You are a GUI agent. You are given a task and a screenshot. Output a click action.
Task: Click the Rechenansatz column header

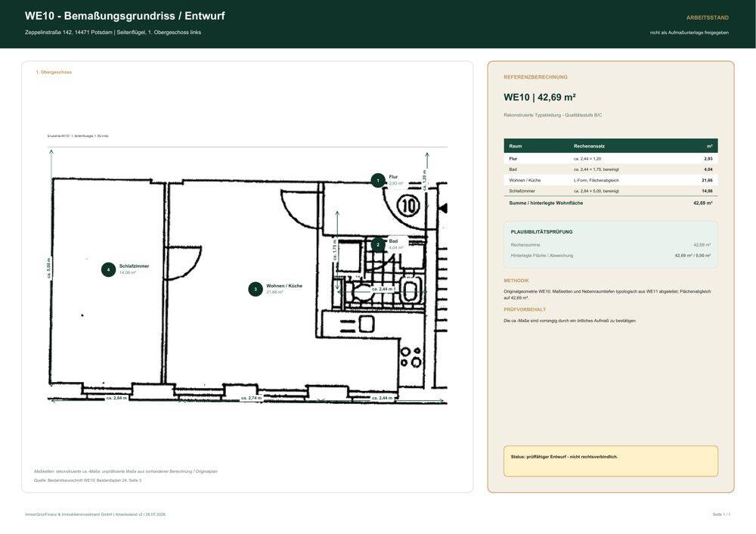[x=589, y=146]
